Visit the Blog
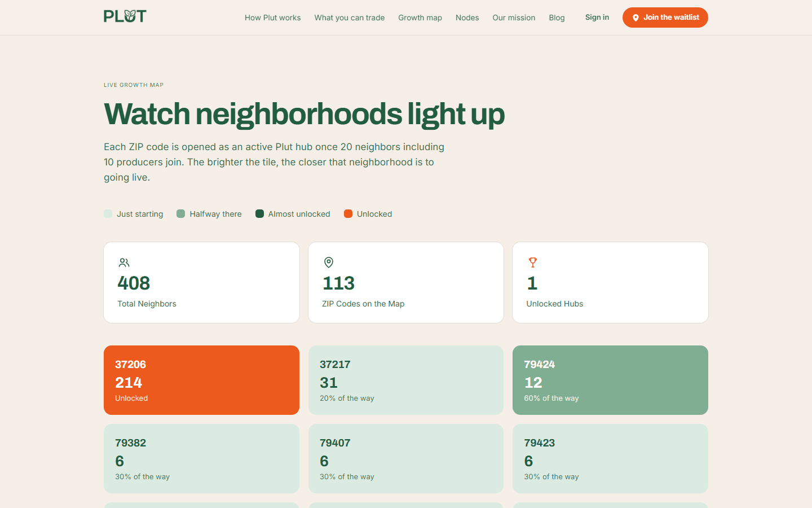 557,17
